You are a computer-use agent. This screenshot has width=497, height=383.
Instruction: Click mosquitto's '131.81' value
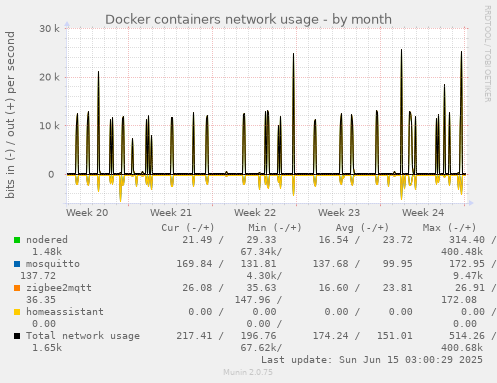tap(258, 264)
